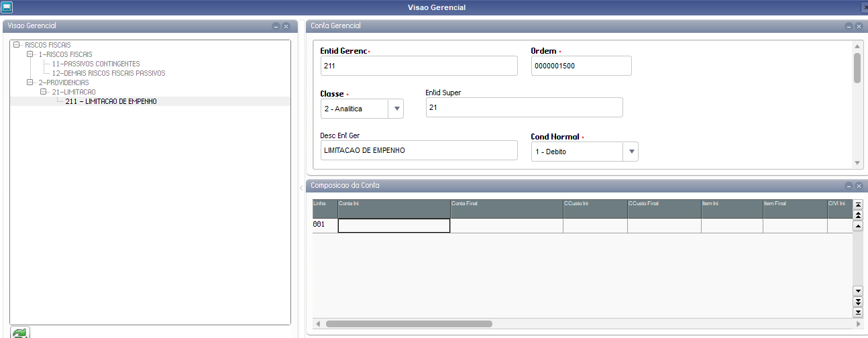
Task: Click the CCusto Ini cell in row 001
Action: pyautogui.click(x=595, y=225)
